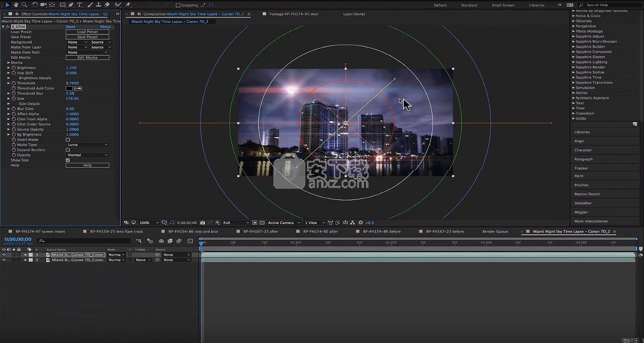Hide layer 2 with its eye icon
Screen dimensions: 644x343
click(x=4, y=260)
